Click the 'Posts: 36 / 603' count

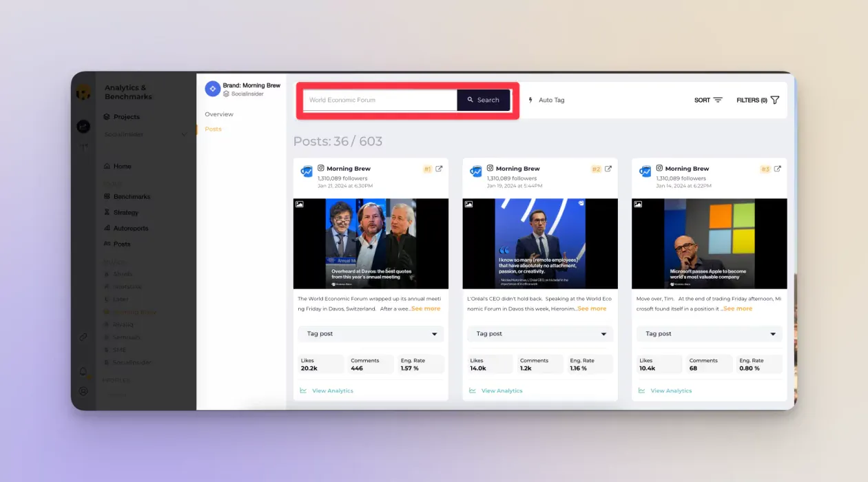338,142
